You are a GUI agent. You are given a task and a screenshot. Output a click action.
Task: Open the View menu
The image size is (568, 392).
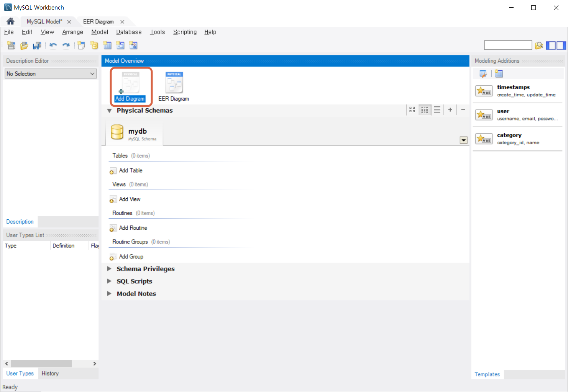(x=48, y=32)
